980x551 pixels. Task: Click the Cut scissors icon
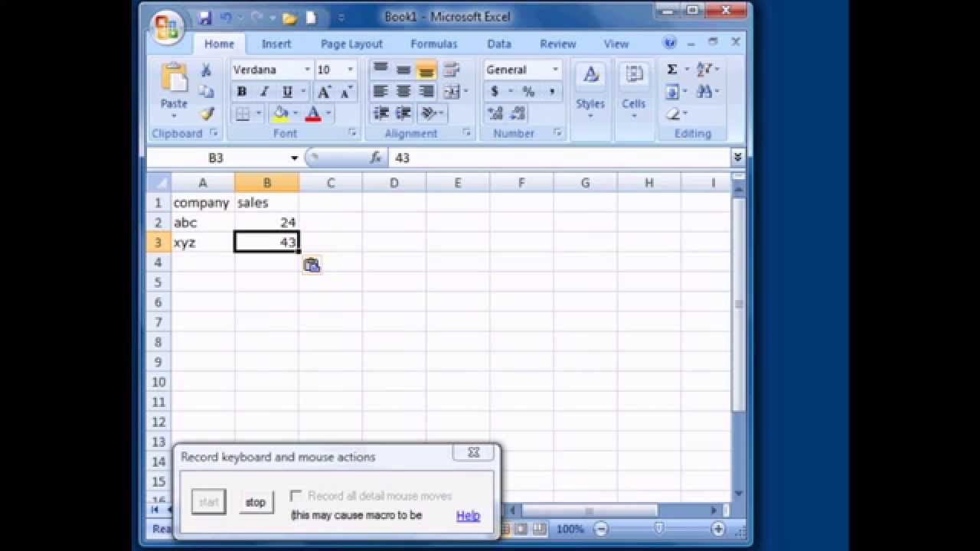[x=206, y=70]
